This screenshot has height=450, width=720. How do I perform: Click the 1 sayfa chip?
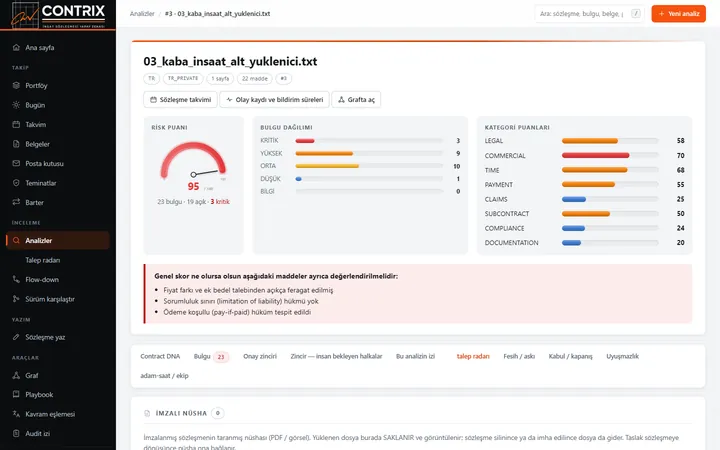pos(220,79)
